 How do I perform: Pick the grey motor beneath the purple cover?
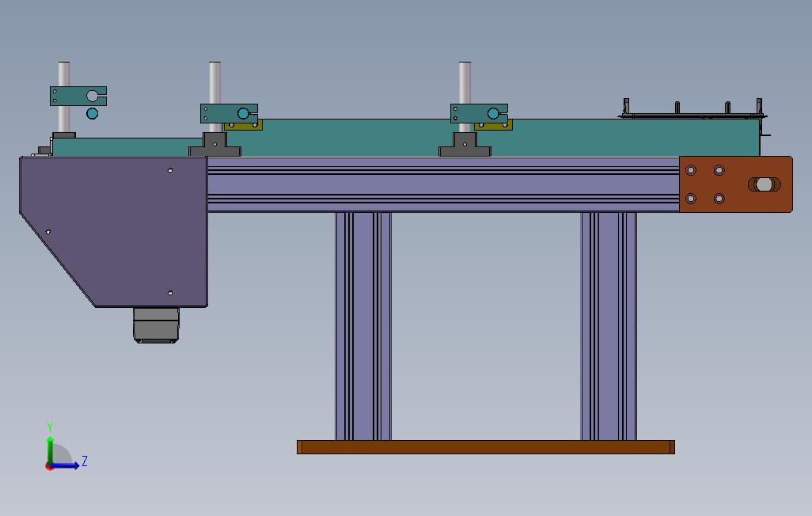pos(157,325)
